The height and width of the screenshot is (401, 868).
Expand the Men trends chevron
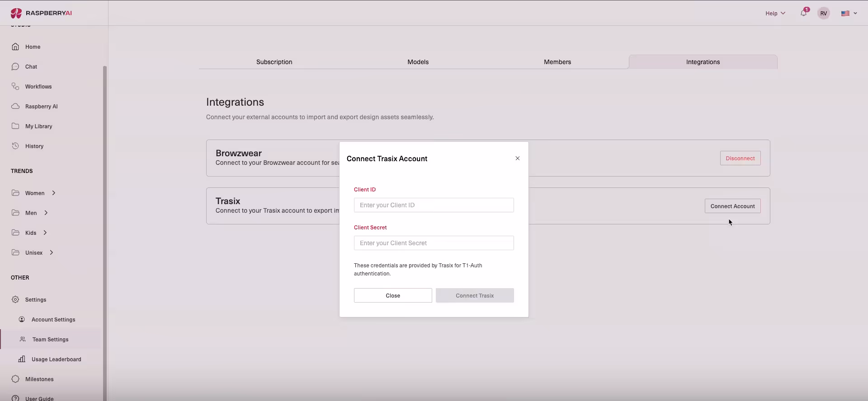pos(46,213)
